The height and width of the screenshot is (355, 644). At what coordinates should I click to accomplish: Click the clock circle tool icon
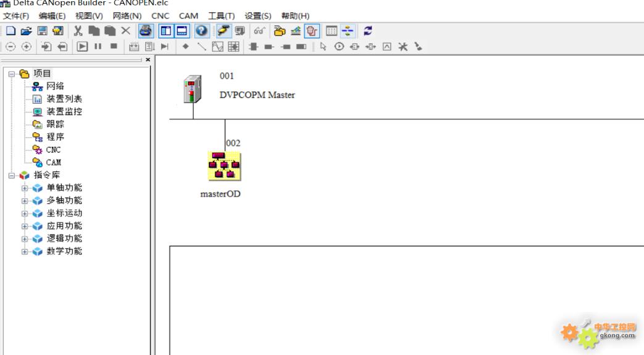pos(339,46)
